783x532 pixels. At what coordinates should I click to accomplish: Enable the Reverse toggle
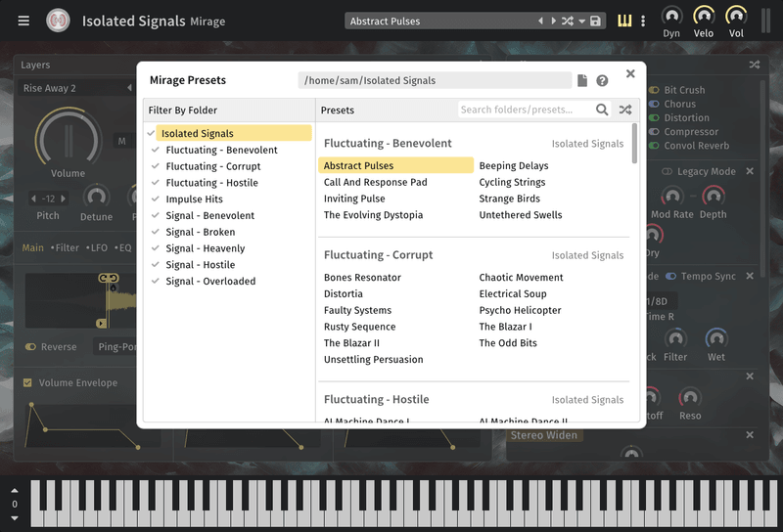30,346
